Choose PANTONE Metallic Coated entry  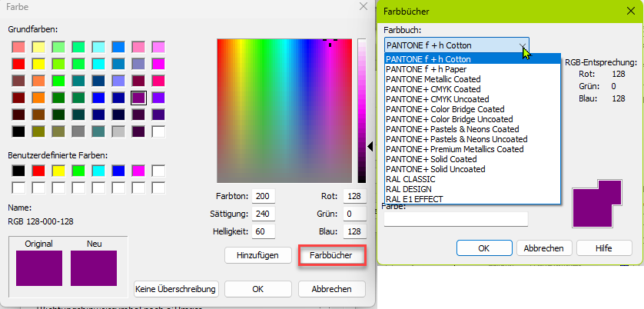tap(433, 79)
